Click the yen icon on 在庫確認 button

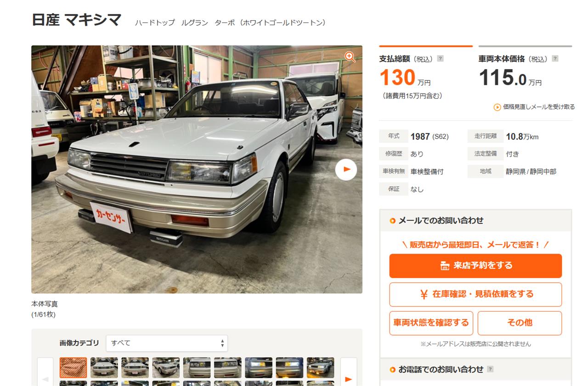pos(424,295)
